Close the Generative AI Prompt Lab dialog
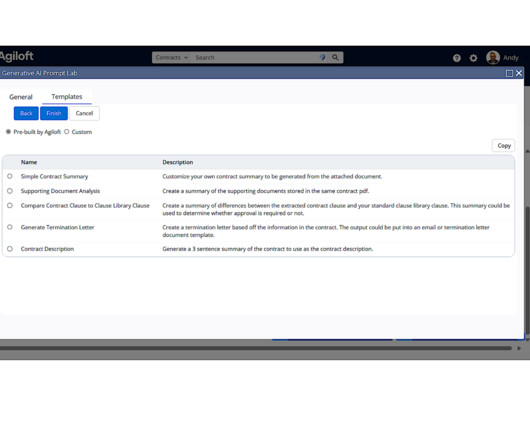The height and width of the screenshot is (442, 530). (x=519, y=73)
